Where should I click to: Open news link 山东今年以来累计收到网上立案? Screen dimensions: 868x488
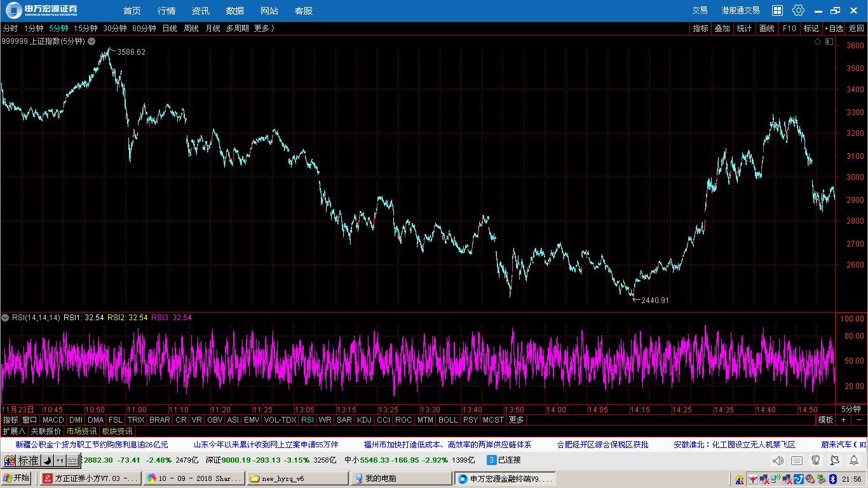(266, 445)
